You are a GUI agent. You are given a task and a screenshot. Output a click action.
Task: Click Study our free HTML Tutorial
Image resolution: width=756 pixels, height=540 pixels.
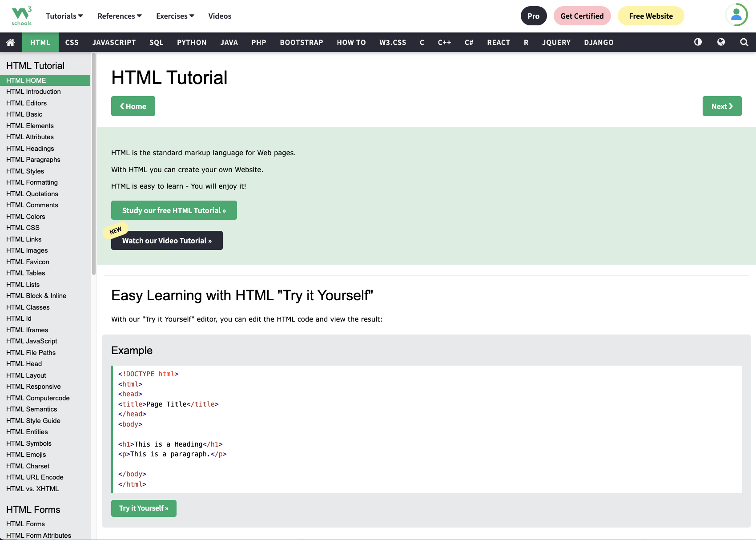174,210
